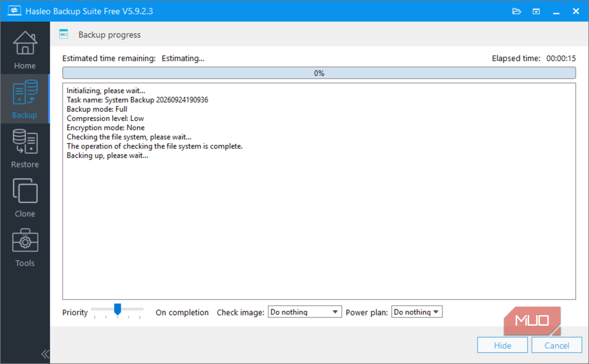Click the 'Power plan:' label
589x364 pixels.
tap(367, 312)
